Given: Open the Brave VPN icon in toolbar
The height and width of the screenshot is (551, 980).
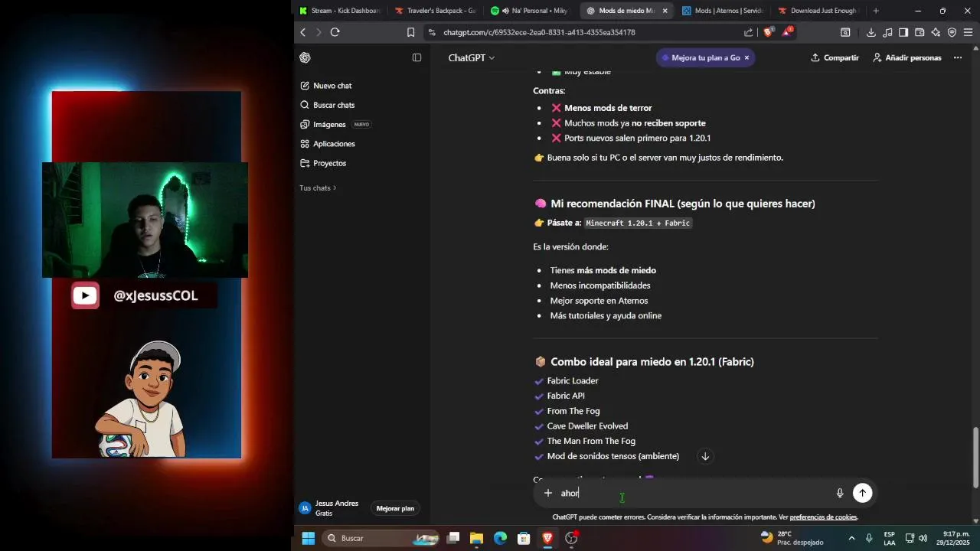Looking at the screenshot, I should pos(952,32).
